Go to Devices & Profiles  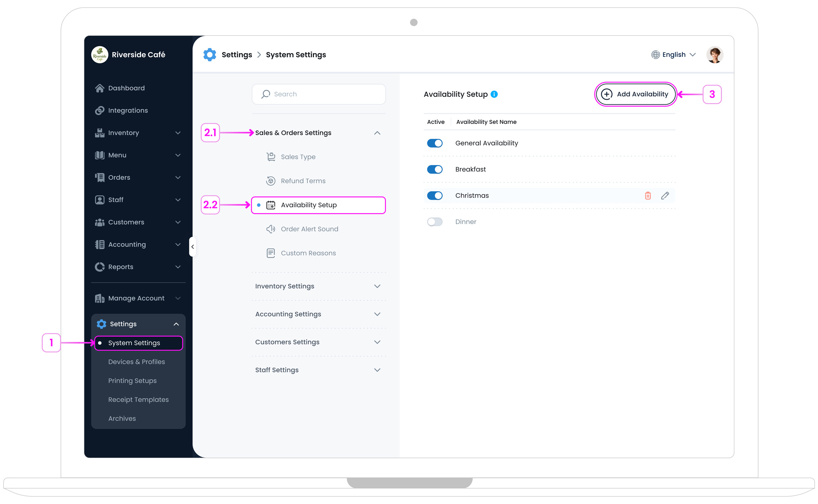point(136,362)
